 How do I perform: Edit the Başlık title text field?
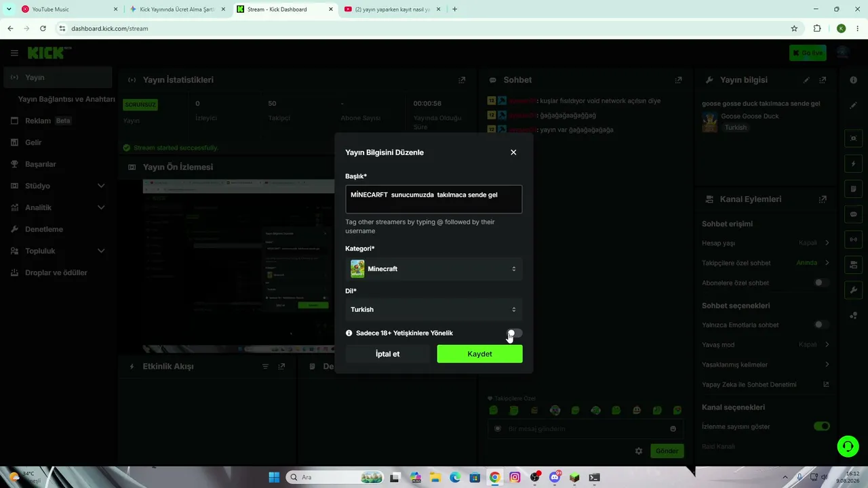pyautogui.click(x=433, y=199)
